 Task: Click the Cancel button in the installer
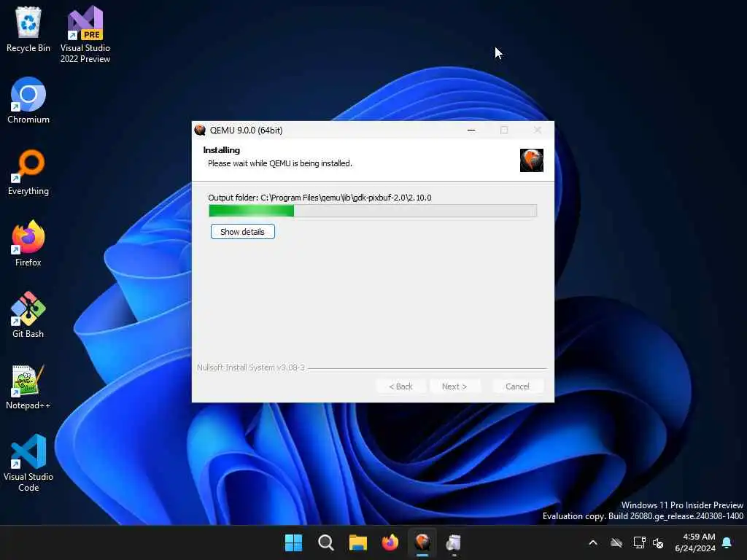pyautogui.click(x=517, y=386)
